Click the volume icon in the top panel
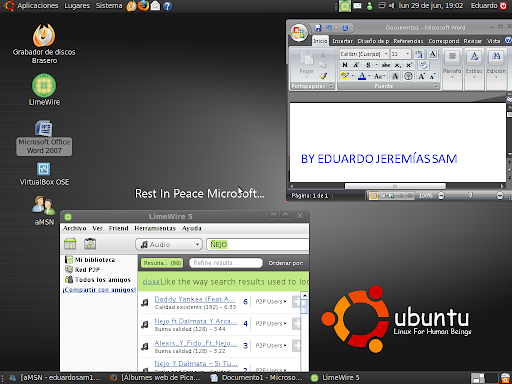This screenshot has width=512, height=384. pos(391,6)
